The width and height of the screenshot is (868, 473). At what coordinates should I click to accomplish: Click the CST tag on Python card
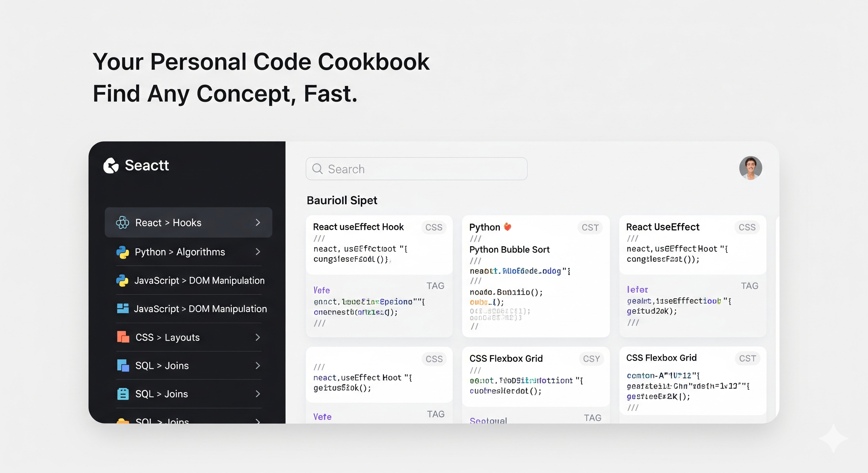[x=590, y=228]
